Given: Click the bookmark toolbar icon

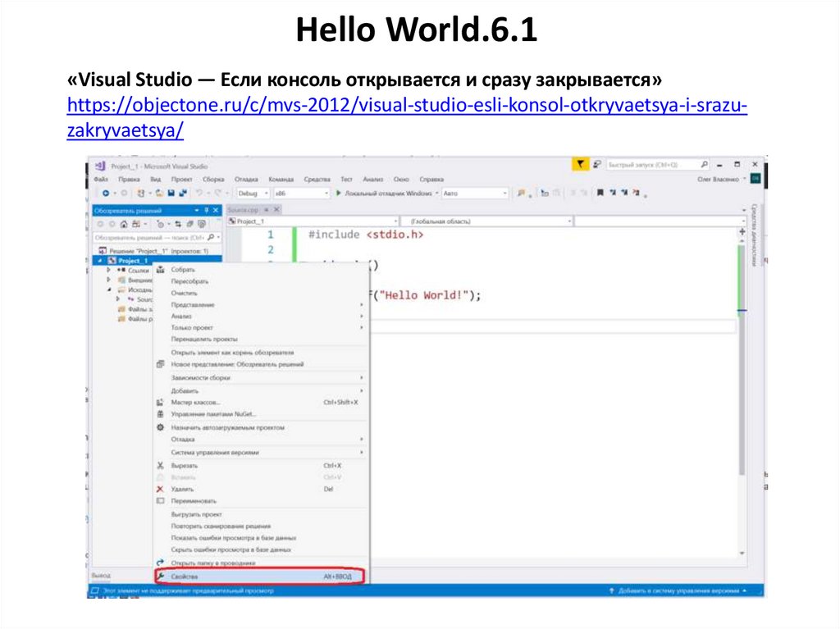Looking at the screenshot, I should click(600, 193).
